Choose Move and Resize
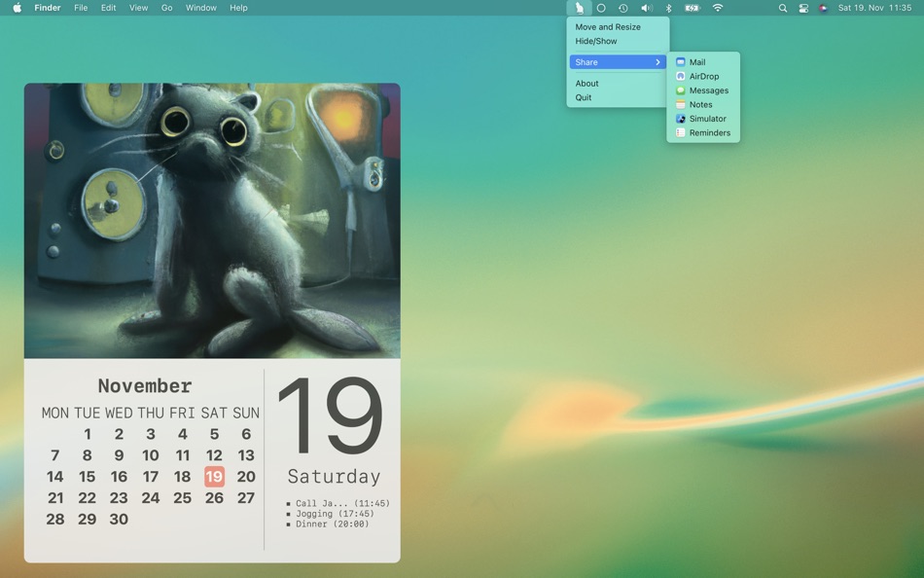This screenshot has height=578, width=924. click(x=618, y=26)
